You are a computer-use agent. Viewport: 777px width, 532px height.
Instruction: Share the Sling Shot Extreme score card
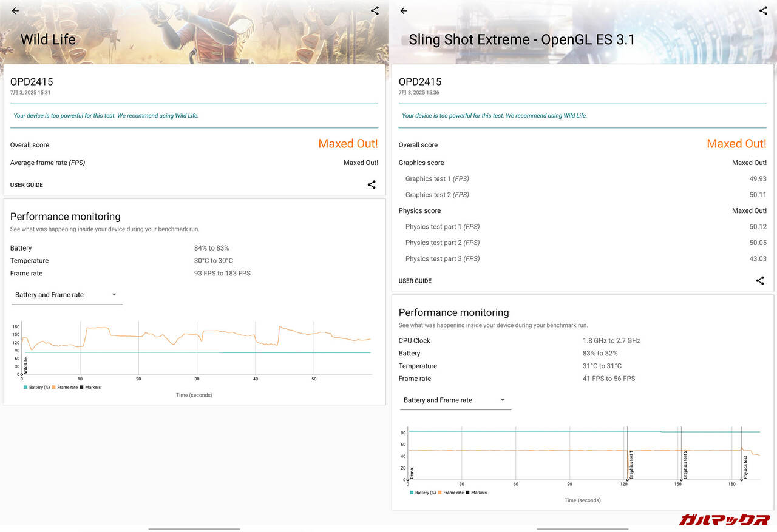tap(760, 281)
